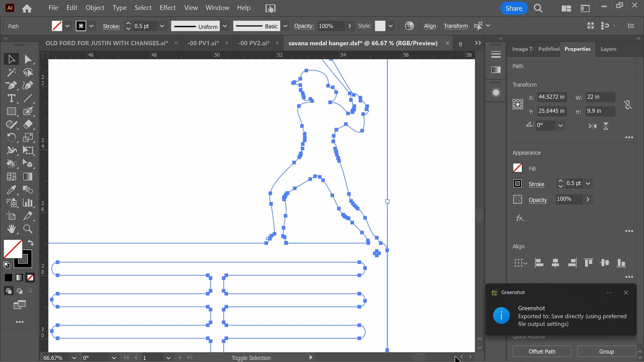This screenshot has height=362, width=644.
Task: Select the Mesh tool
Action: tap(11, 176)
